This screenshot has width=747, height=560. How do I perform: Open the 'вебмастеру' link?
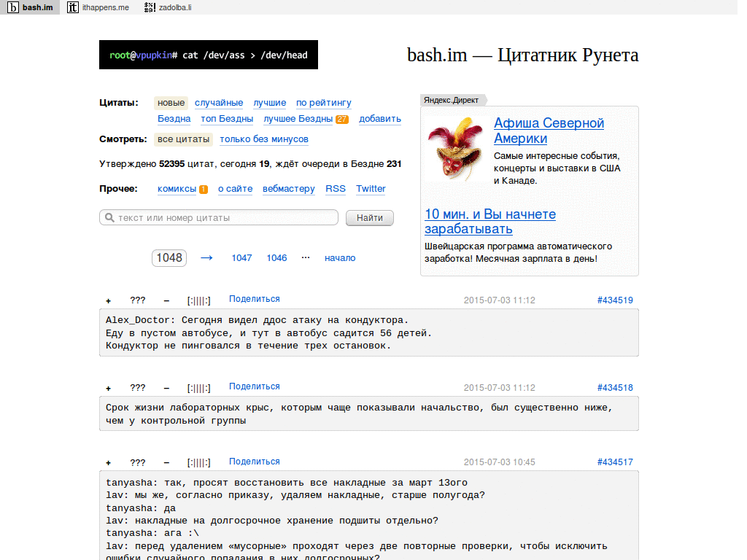[x=289, y=189]
